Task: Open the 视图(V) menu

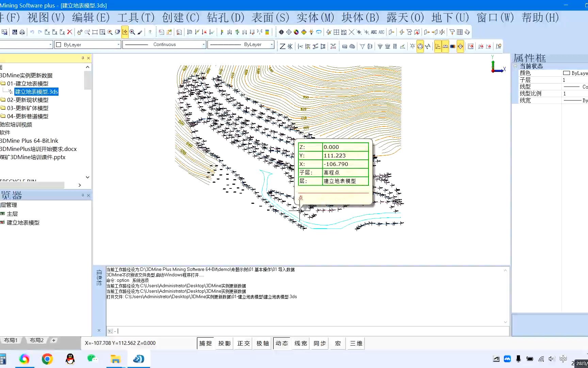Action: tap(46, 18)
